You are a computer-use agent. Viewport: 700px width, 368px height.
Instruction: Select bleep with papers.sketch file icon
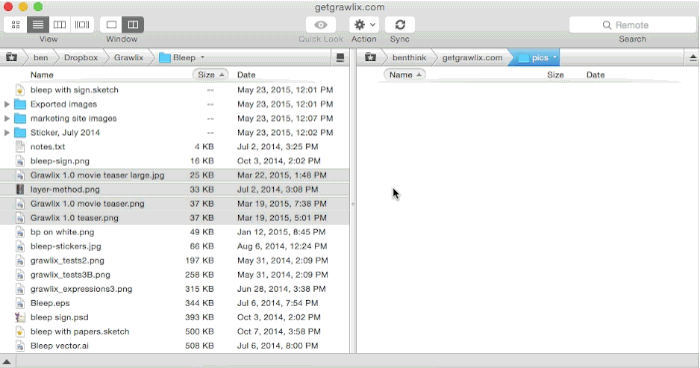20,331
